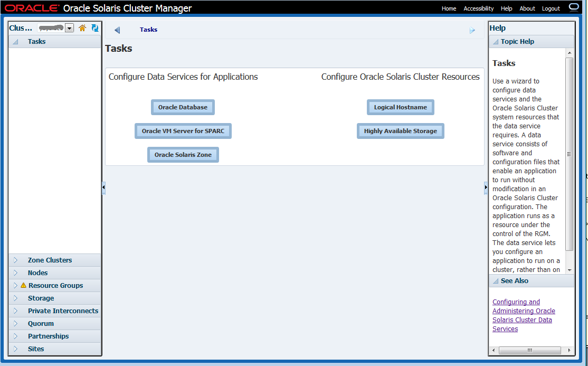Expand the Sites section
This screenshot has height=366, width=588.
[15, 349]
